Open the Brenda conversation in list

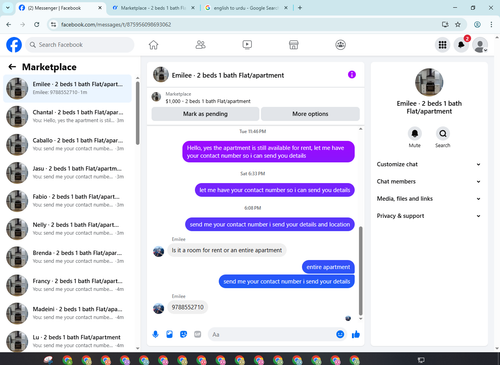[x=68, y=257]
